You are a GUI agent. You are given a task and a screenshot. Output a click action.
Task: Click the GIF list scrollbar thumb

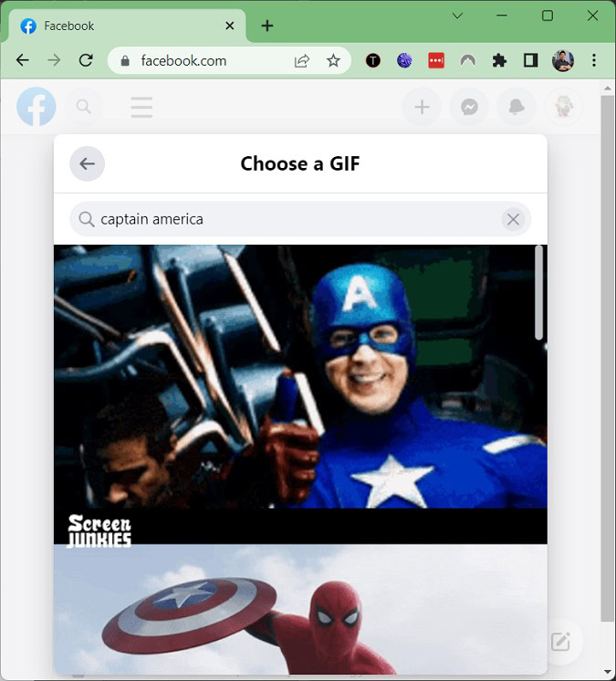538,292
